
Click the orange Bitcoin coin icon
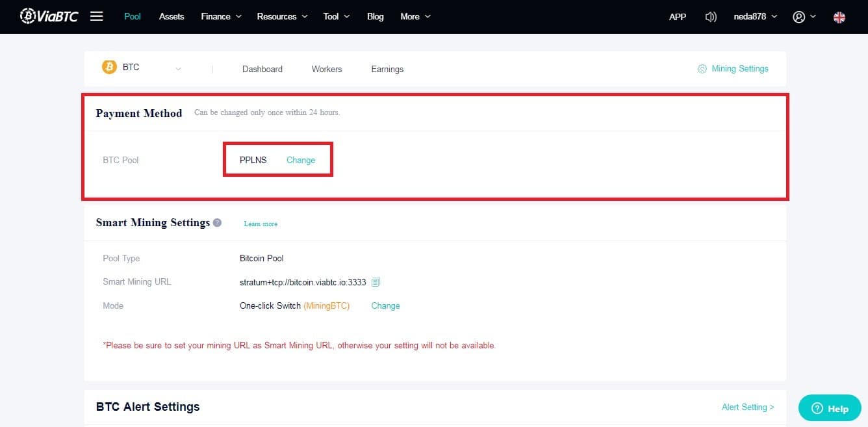(x=109, y=67)
